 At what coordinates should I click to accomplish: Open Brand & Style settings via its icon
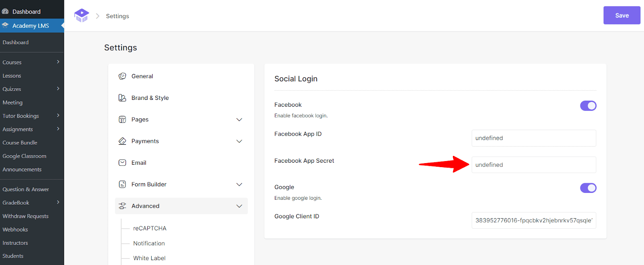tap(122, 97)
